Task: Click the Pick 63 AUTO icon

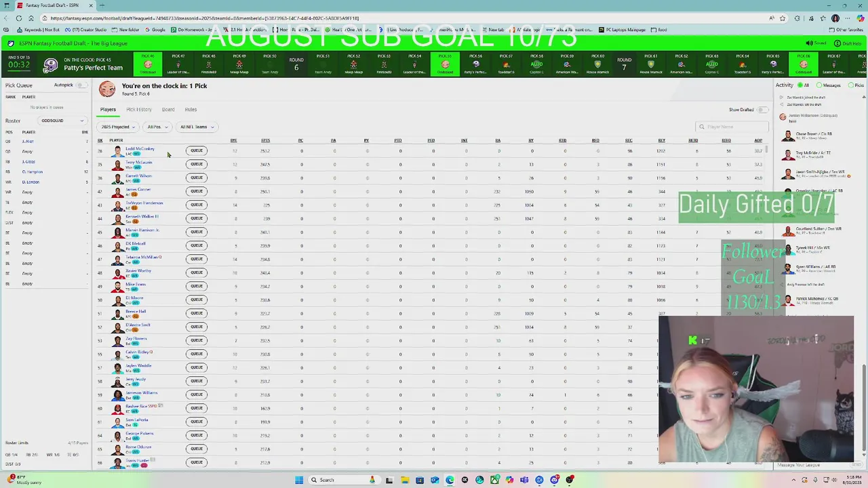Action: tap(711, 65)
